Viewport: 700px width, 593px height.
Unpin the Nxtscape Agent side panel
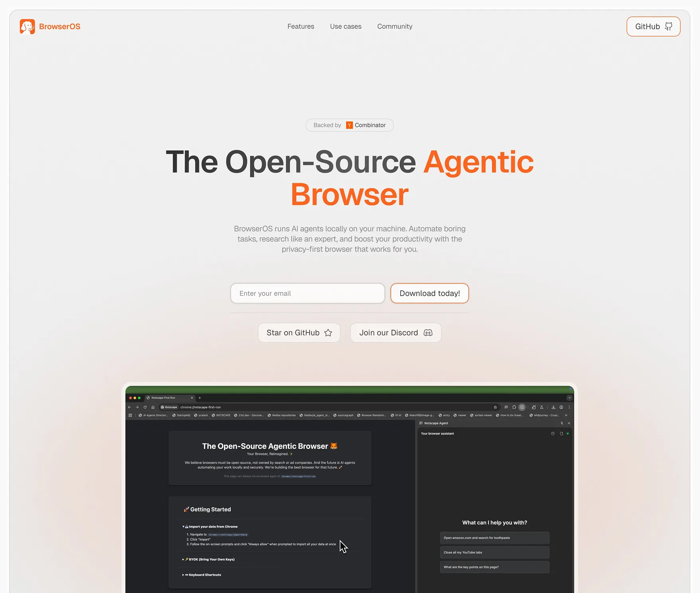(x=562, y=423)
